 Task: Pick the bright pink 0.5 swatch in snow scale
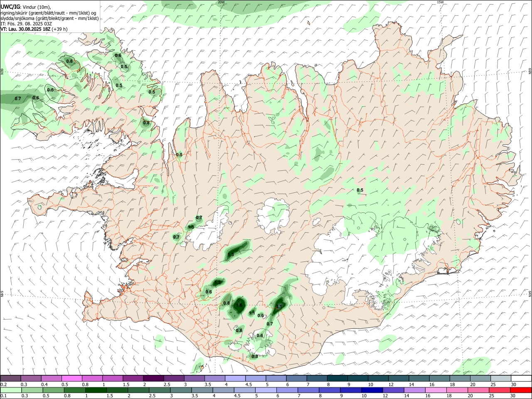[x=71, y=378]
